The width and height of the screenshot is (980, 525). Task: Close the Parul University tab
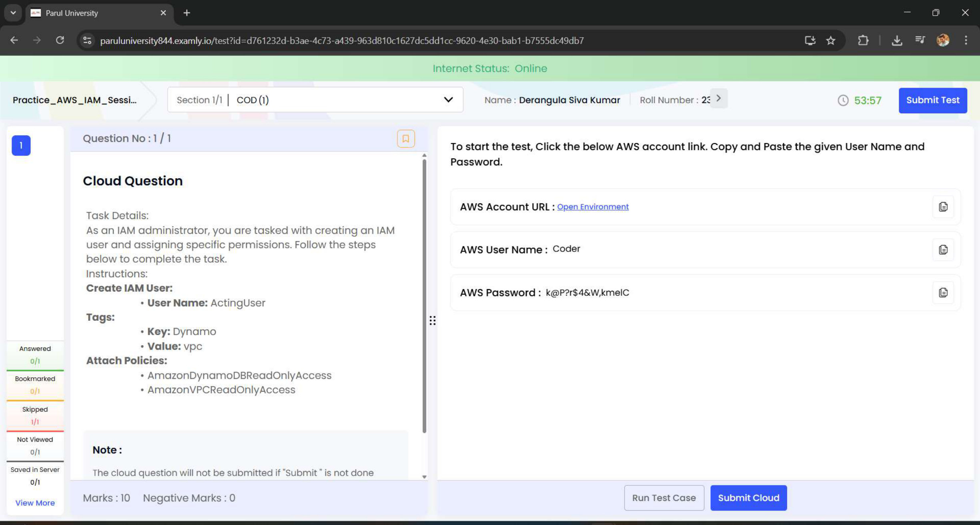[163, 13]
